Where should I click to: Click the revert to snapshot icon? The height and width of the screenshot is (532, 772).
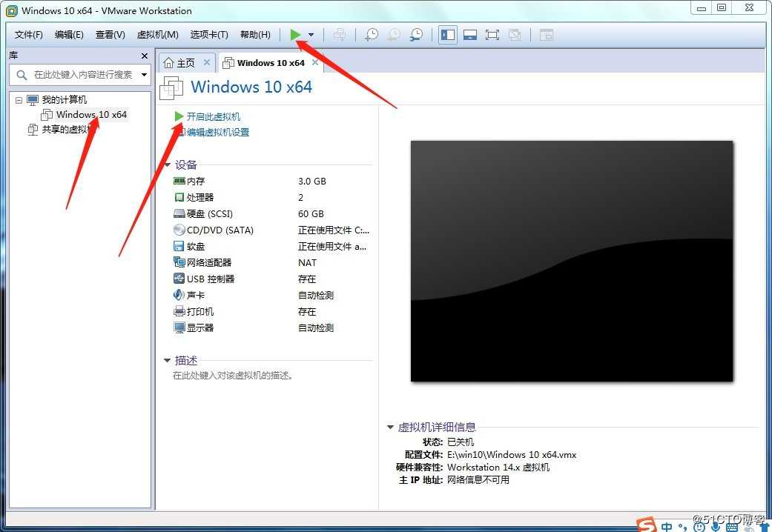tap(394, 34)
